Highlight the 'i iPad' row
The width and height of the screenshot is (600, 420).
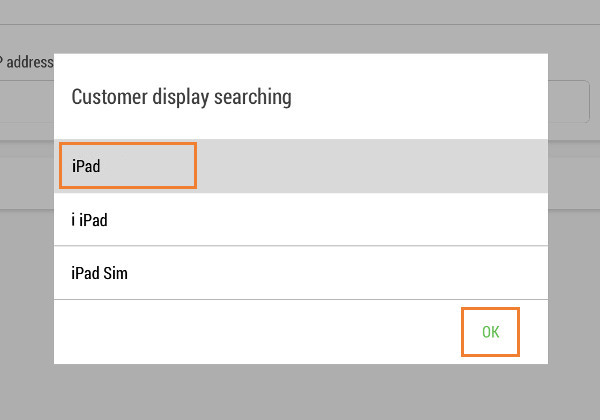[300, 219]
